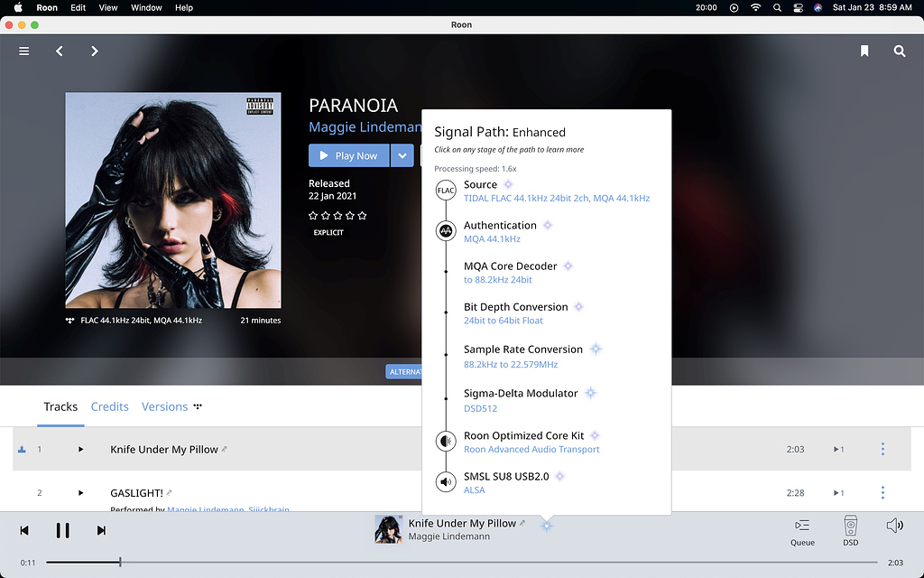Expand the Play Now dropdown arrow
The image size is (924, 578).
(402, 155)
